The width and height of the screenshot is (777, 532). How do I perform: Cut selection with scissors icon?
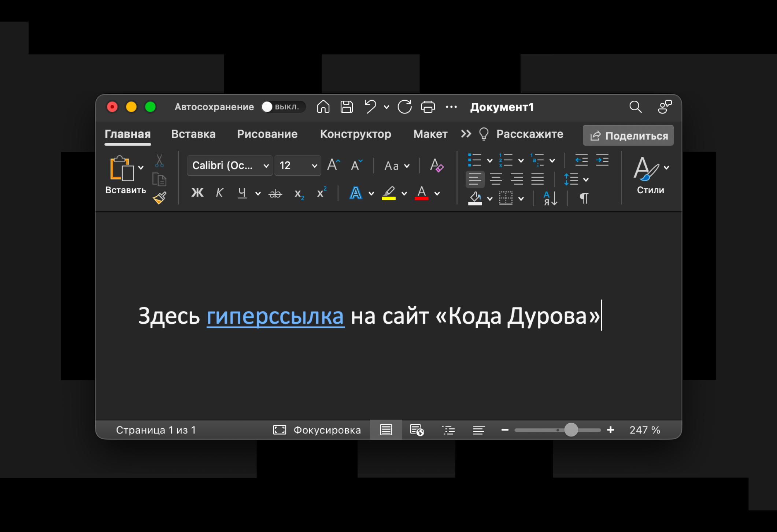[x=159, y=160]
